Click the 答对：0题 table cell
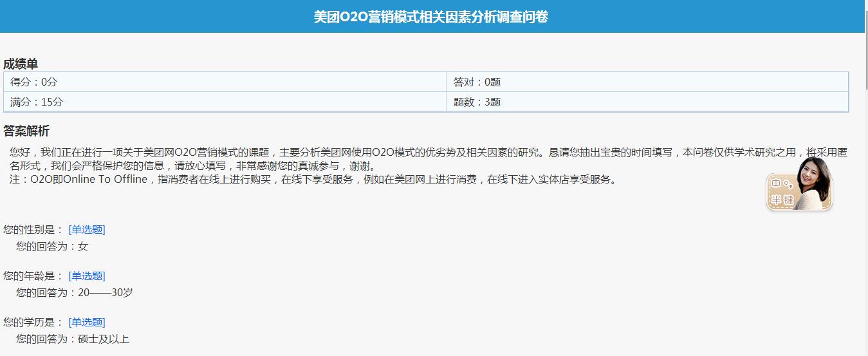This screenshot has height=356, width=868. coord(648,82)
